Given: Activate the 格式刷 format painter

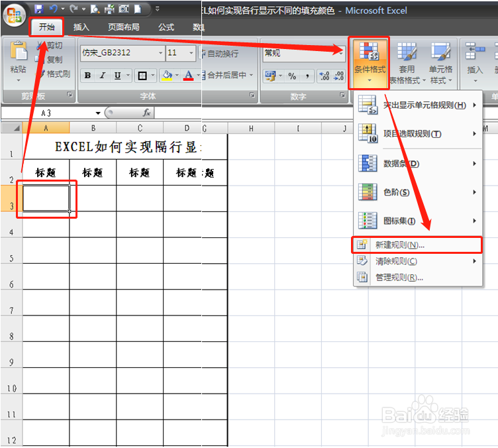Looking at the screenshot, I should [x=53, y=74].
